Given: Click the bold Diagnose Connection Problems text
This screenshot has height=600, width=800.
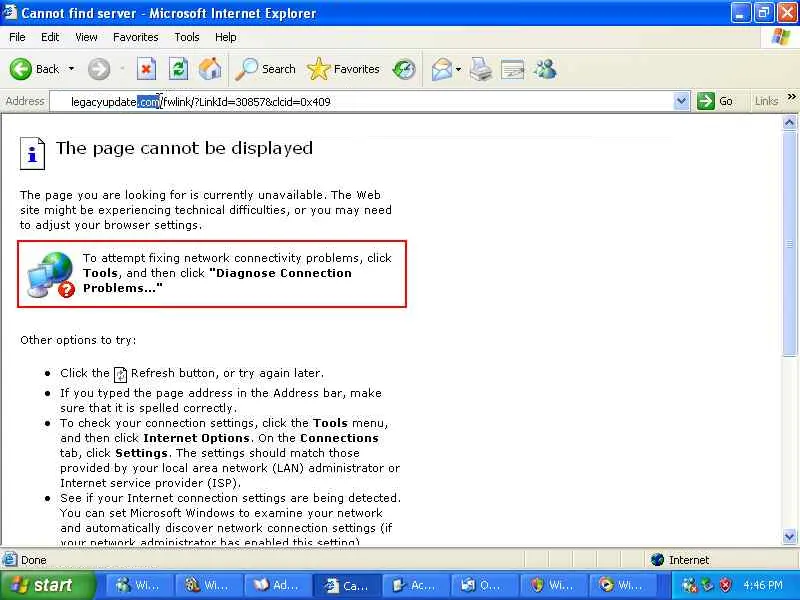Looking at the screenshot, I should (x=217, y=281).
